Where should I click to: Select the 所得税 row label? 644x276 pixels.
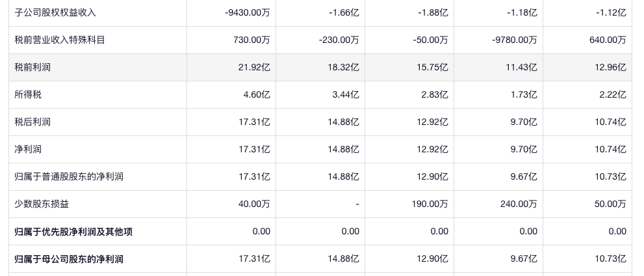[x=28, y=94]
